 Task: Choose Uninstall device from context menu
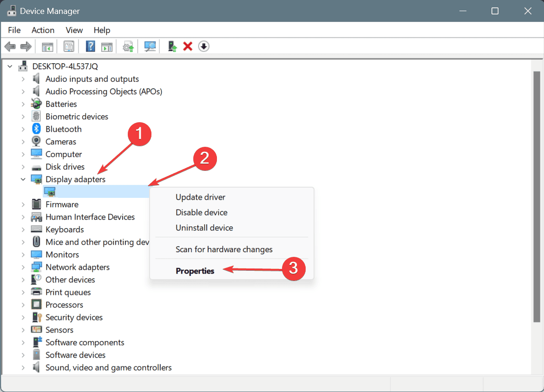point(232,228)
